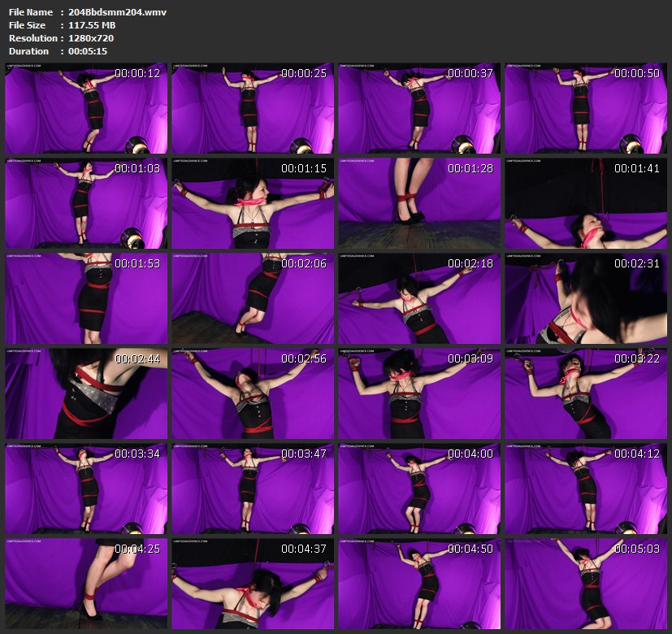This screenshot has height=634, width=672.
Task: Select the thumbnail stamped 00:00:50
Action: click(x=586, y=108)
